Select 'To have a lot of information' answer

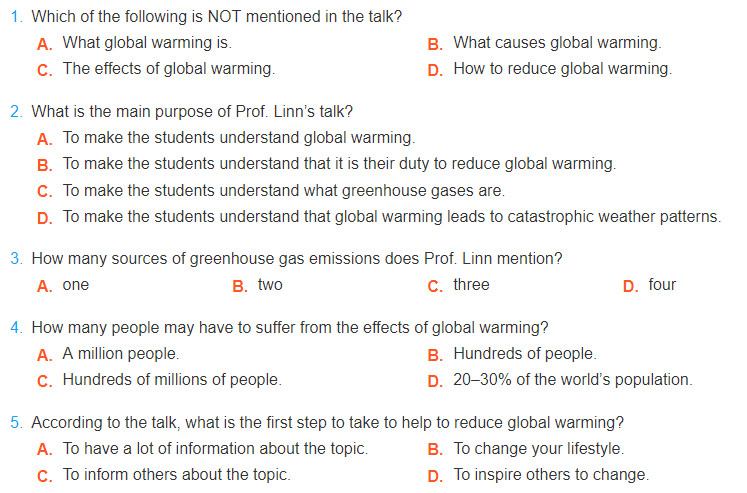pyautogui.click(x=215, y=449)
